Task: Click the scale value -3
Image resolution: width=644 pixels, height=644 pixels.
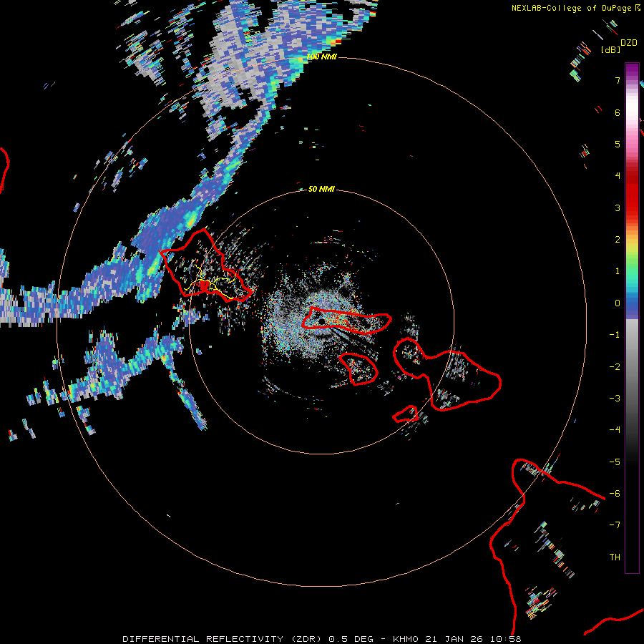Action: (x=615, y=399)
